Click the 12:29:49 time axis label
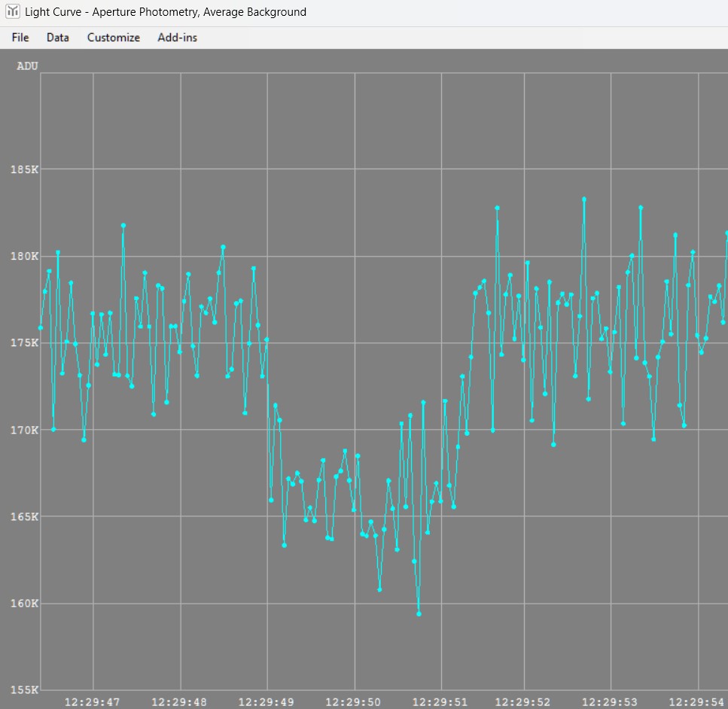Viewport: 728px width, 709px height. tap(267, 702)
